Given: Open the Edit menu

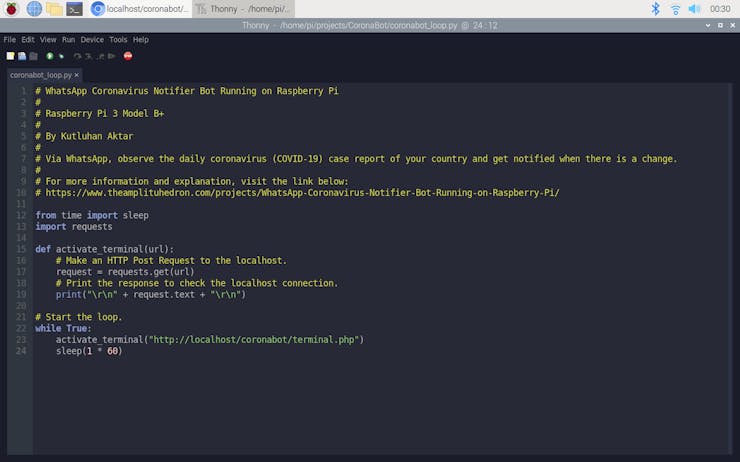Looking at the screenshot, I should coord(28,40).
